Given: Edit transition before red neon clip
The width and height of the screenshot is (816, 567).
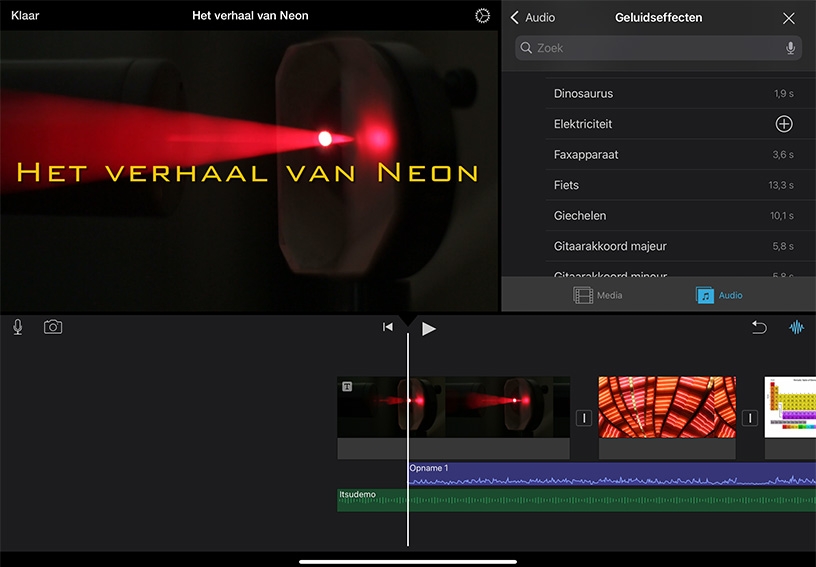Looking at the screenshot, I should [584, 418].
